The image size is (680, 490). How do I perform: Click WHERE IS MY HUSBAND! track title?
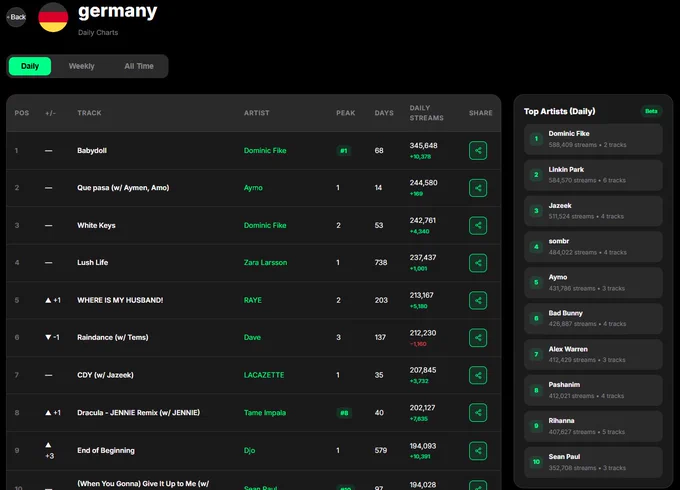tap(120, 300)
